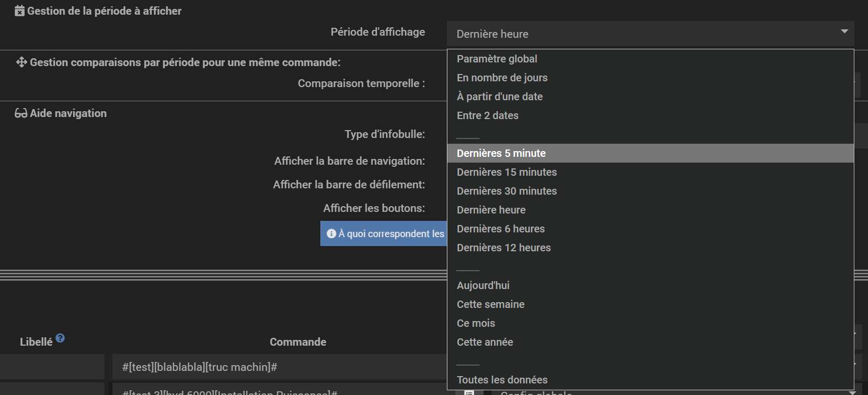The image size is (868, 395).
Task: Select Ce mois
Action: click(x=650, y=323)
